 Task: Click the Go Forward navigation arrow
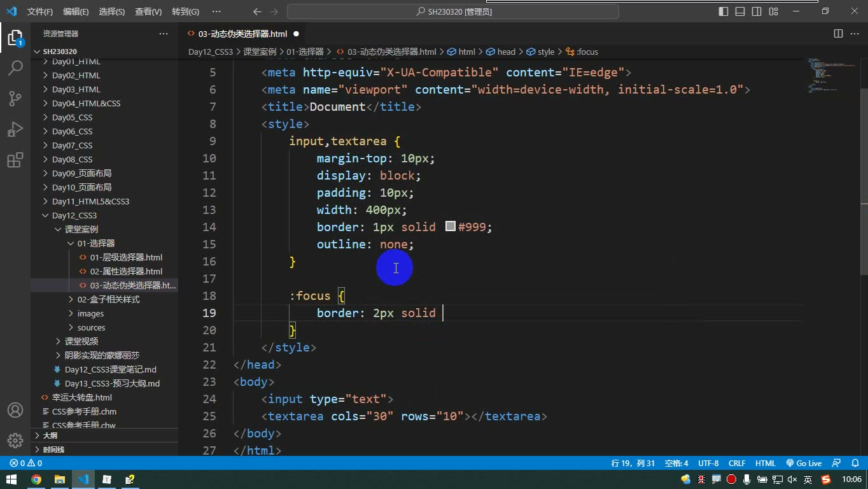(274, 11)
